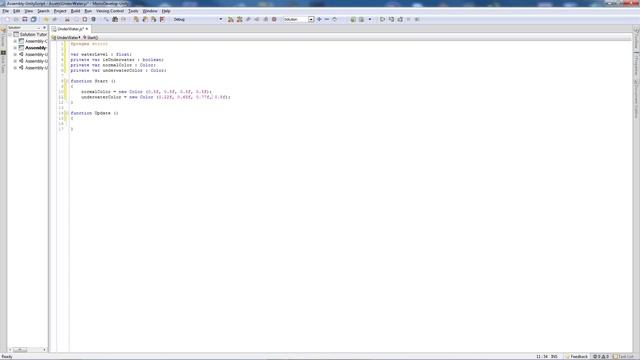This screenshot has width=640, height=360.
Task: Click the Cut toolbar icon
Action: (67, 19)
